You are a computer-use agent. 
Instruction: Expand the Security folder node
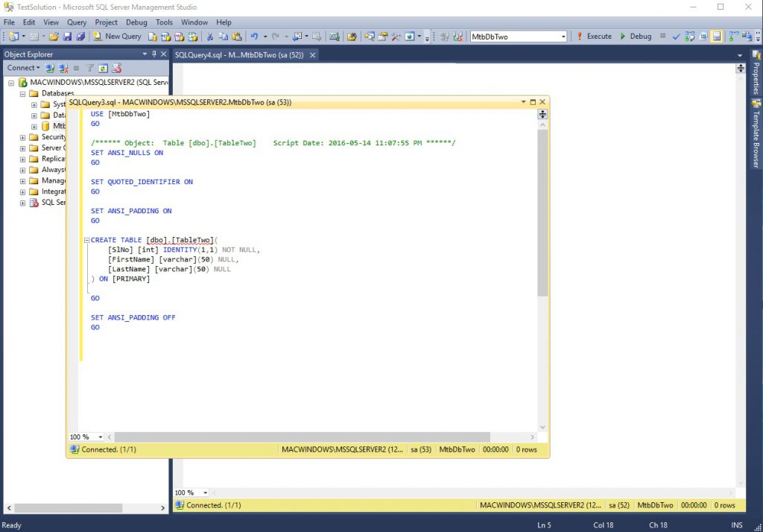point(22,137)
